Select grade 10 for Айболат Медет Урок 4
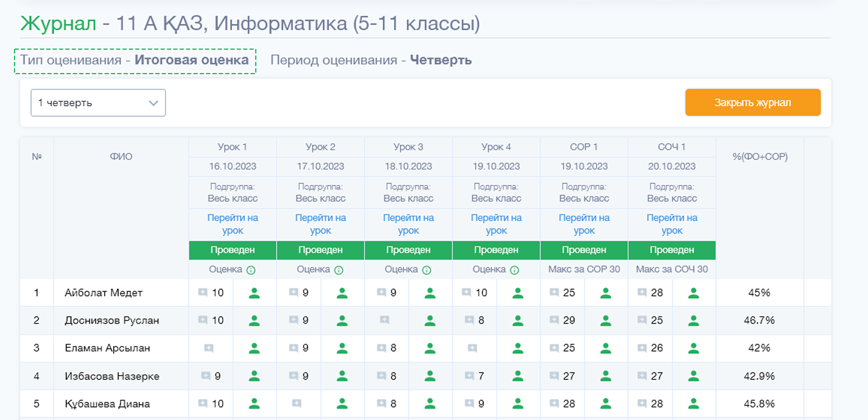The image size is (868, 420). [x=481, y=293]
